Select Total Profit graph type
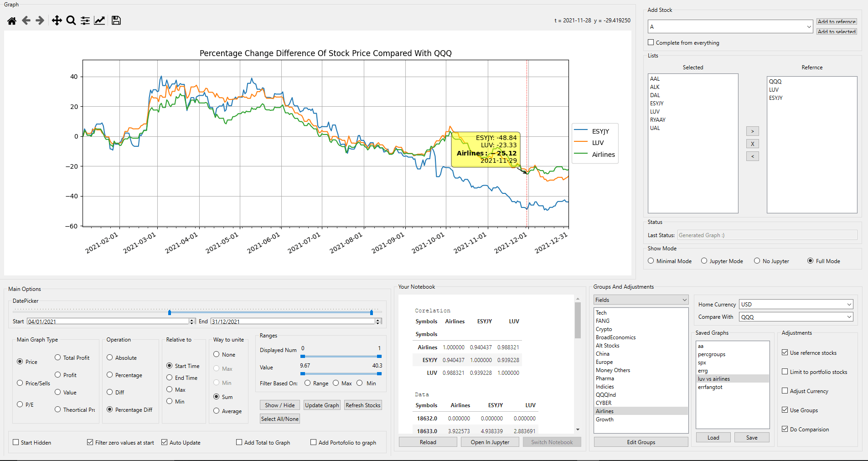Viewport: 868px width, 461px height. tap(58, 357)
